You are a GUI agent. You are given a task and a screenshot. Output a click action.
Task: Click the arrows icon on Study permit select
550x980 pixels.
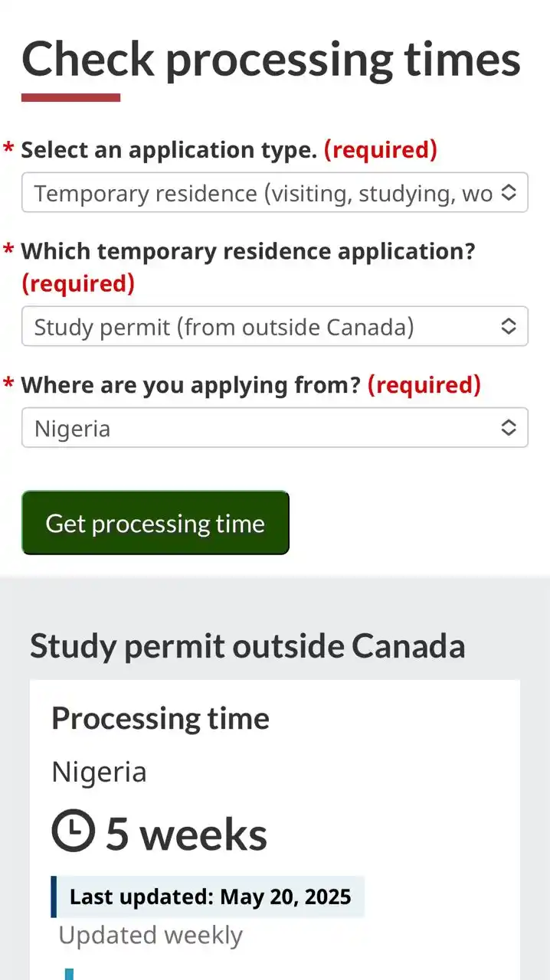click(508, 327)
